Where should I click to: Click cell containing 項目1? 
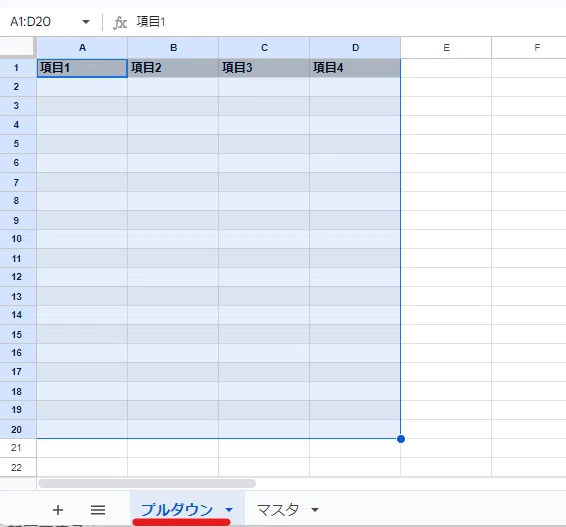pyautogui.click(x=82, y=68)
